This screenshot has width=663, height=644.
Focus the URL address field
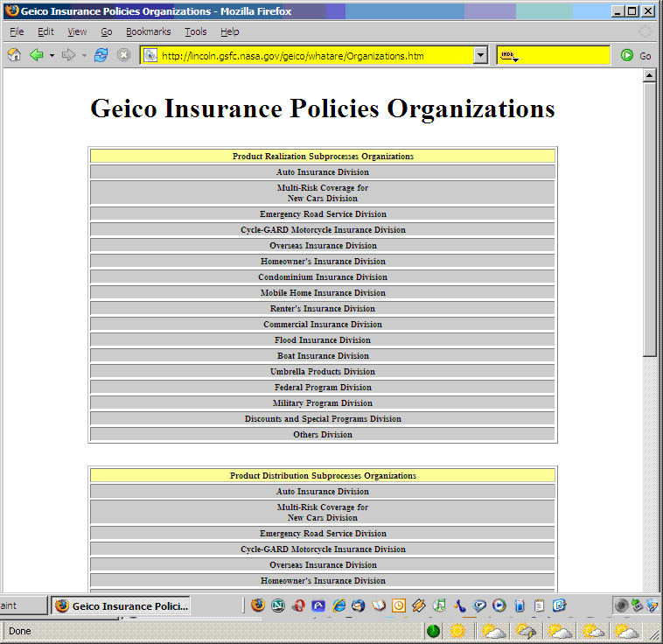[x=315, y=55]
